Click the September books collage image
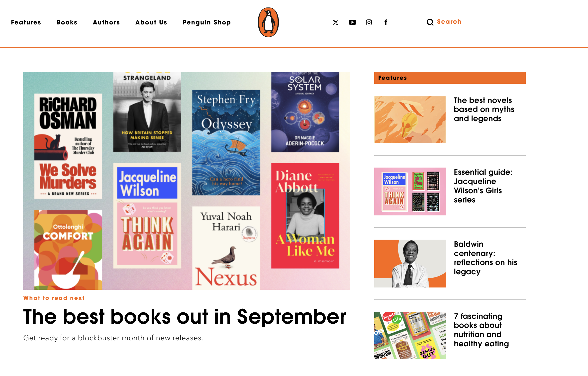The width and height of the screenshot is (588, 376). [187, 181]
